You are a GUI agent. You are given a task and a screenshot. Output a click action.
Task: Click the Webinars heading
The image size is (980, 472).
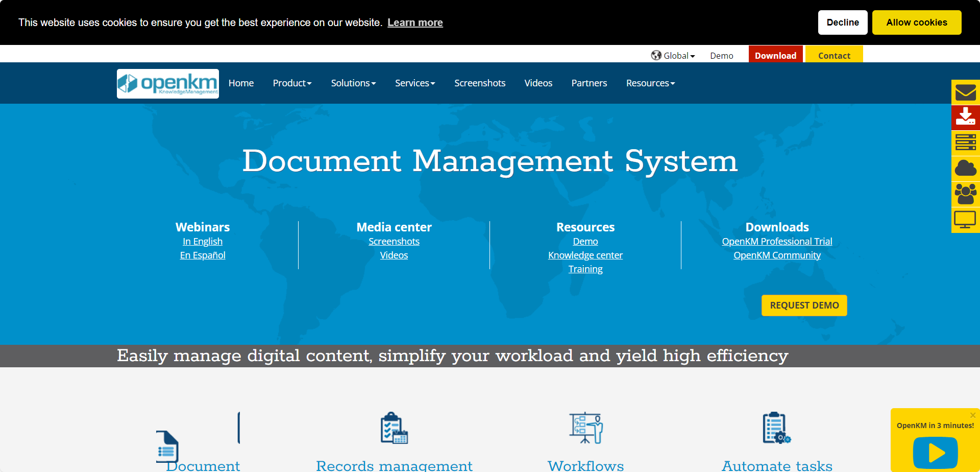[x=203, y=227]
